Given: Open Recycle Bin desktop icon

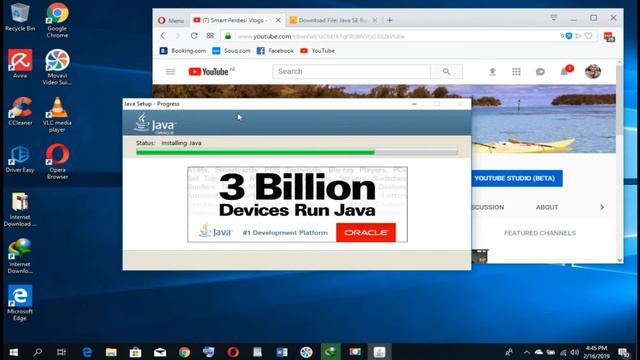Looking at the screenshot, I should [x=20, y=17].
